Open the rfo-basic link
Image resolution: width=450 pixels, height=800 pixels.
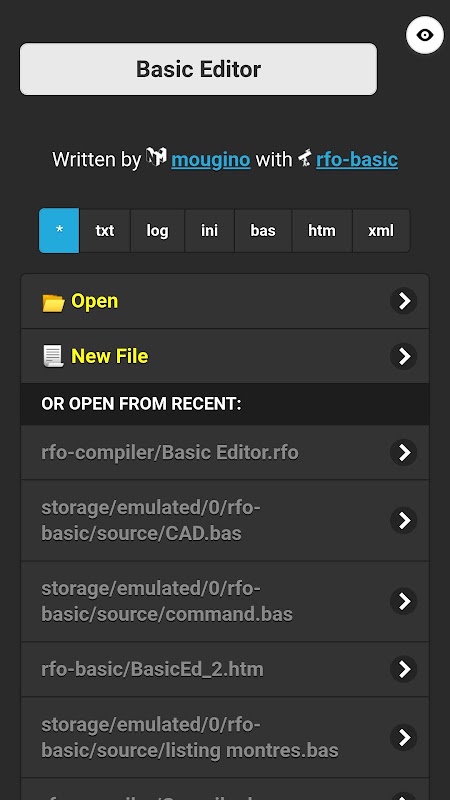(357, 160)
